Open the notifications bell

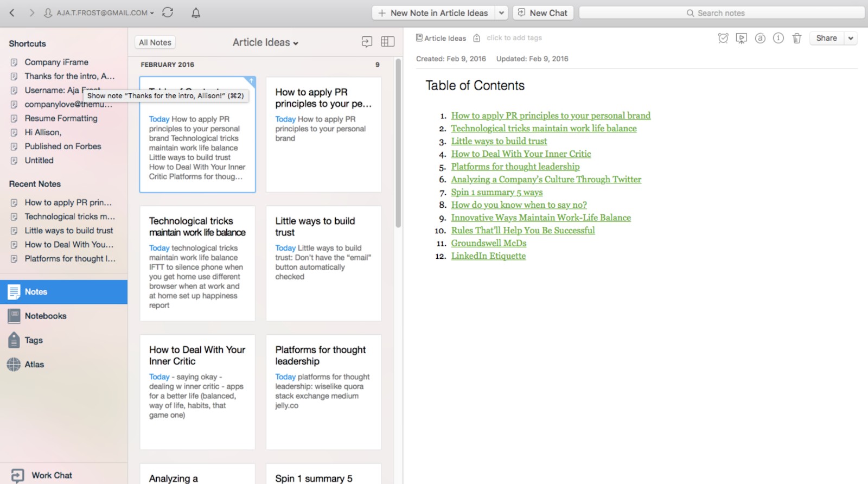click(x=196, y=12)
